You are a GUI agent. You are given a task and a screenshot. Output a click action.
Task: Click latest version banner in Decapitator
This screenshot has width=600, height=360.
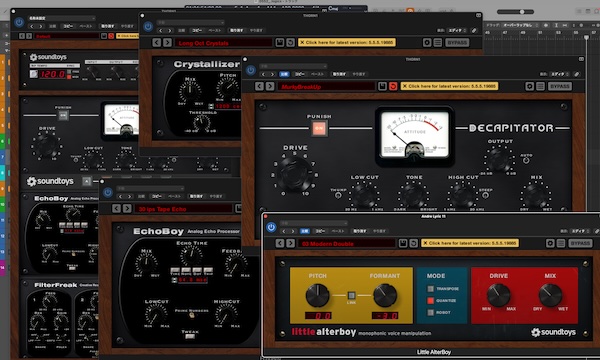click(x=450, y=86)
